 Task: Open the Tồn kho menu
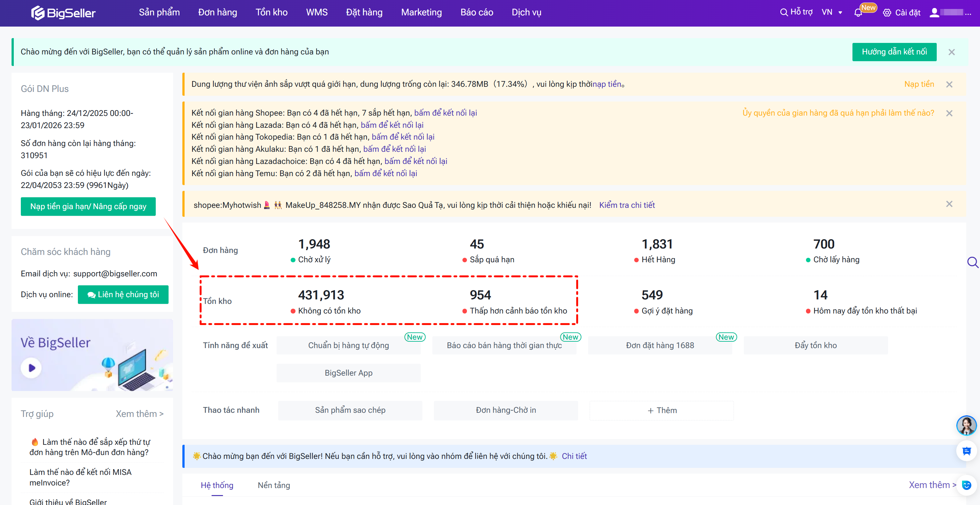[271, 12]
